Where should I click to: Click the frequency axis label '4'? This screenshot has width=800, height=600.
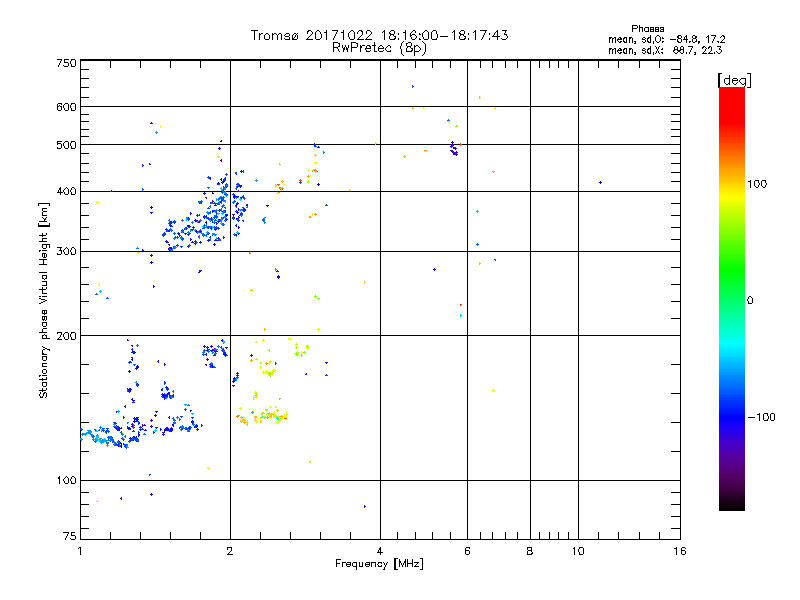380,551
